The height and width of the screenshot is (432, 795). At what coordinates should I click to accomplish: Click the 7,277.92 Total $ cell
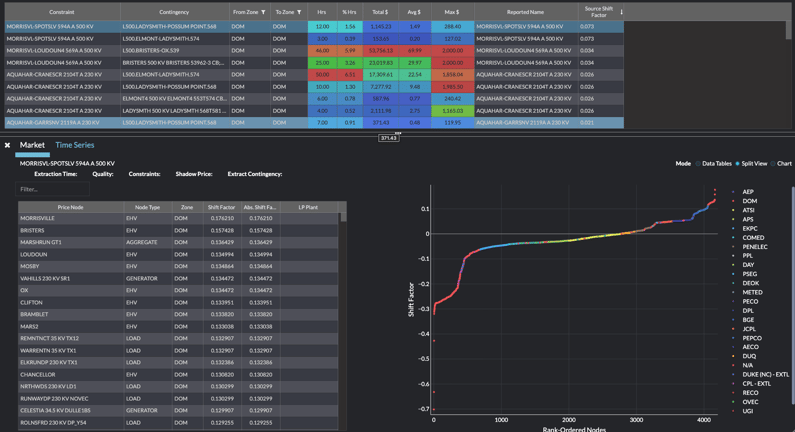point(381,87)
